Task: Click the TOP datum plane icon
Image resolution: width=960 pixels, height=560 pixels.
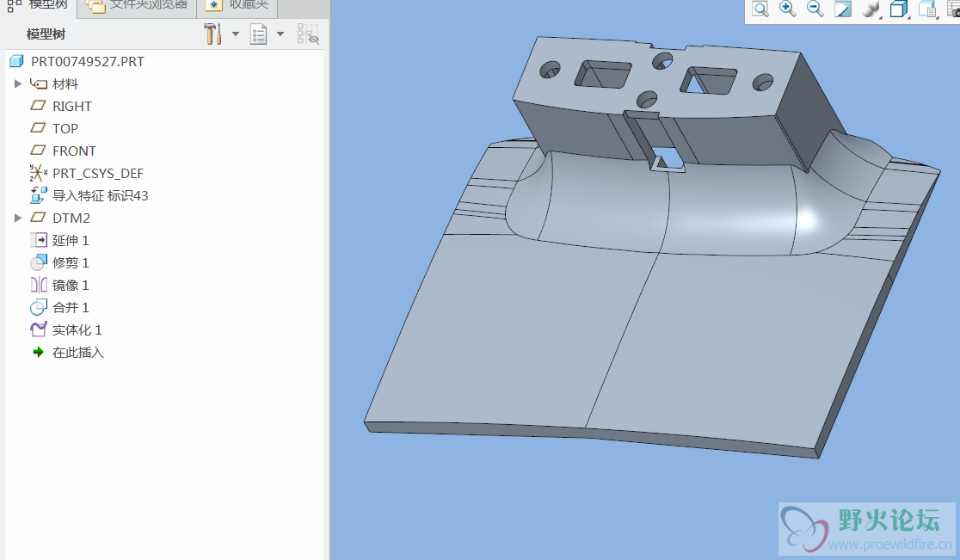Action: 38,128
